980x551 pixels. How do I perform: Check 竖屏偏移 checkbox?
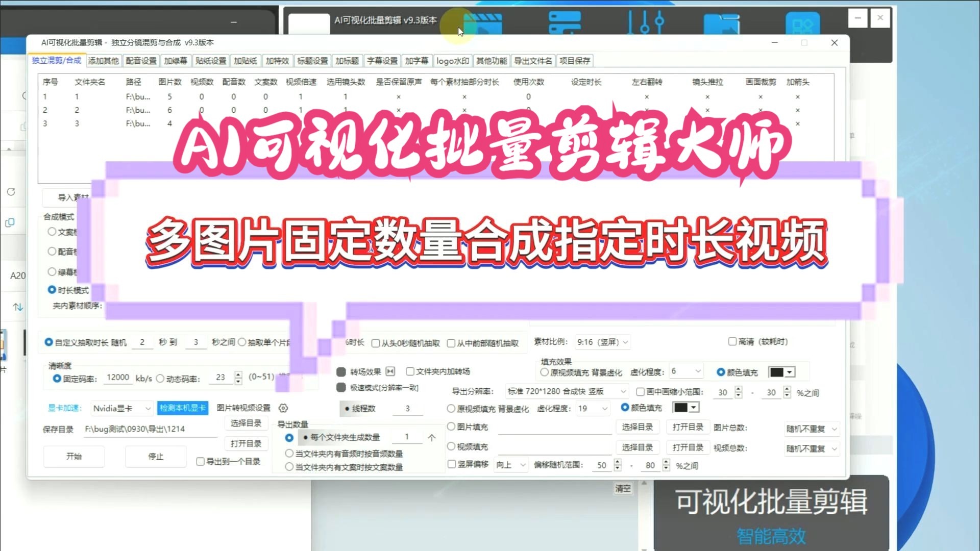[452, 464]
